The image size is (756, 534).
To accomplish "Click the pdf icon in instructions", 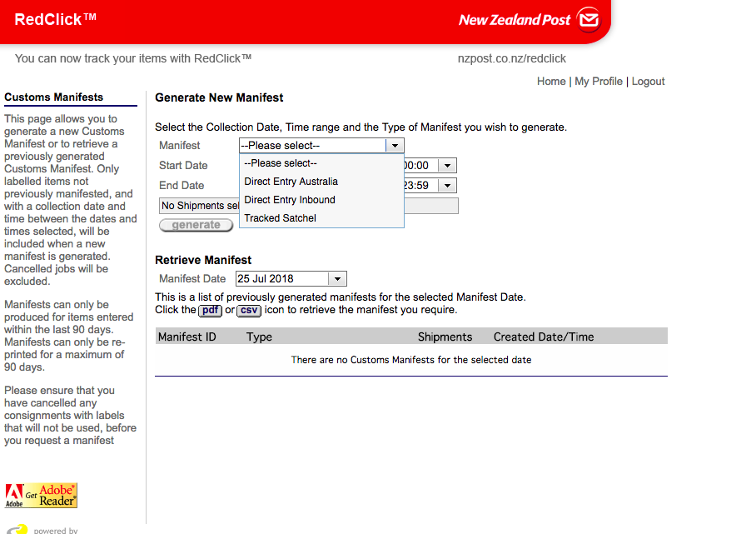I will pos(210,310).
